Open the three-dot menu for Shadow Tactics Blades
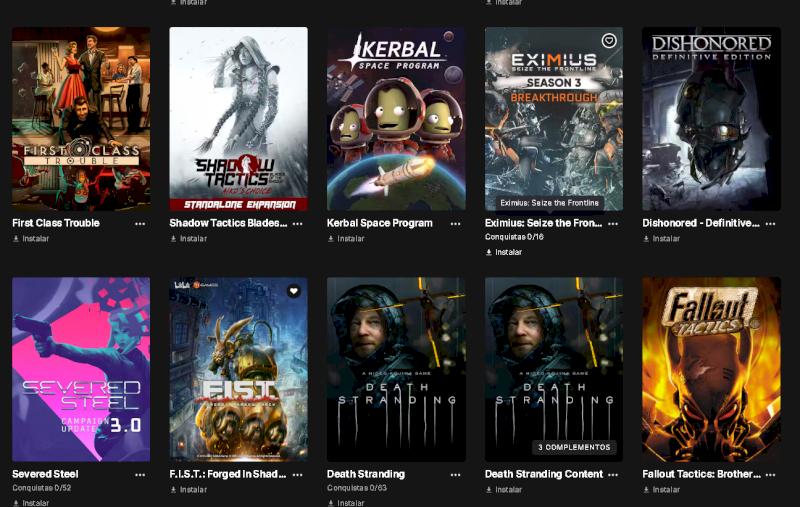Screen dimensions: 800x507 pos(297,224)
